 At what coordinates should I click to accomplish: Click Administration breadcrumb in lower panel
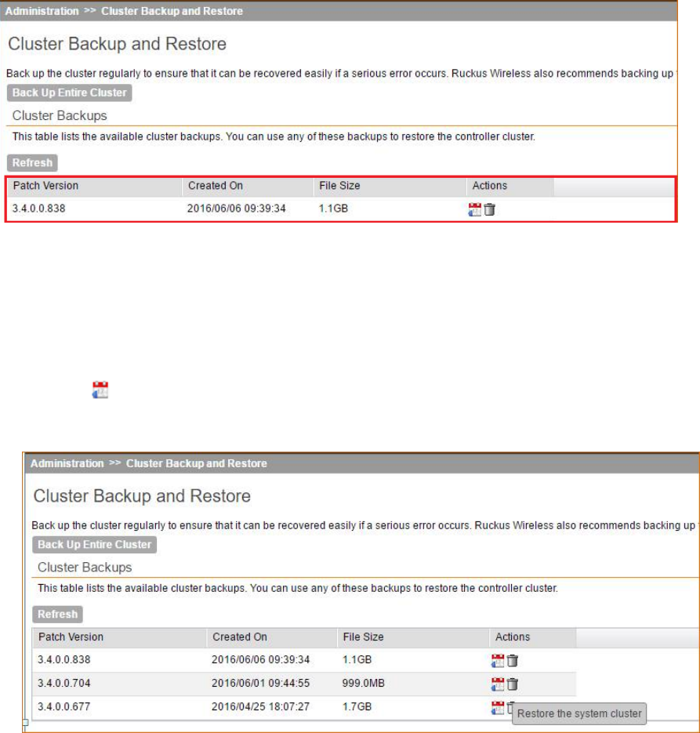(x=67, y=463)
